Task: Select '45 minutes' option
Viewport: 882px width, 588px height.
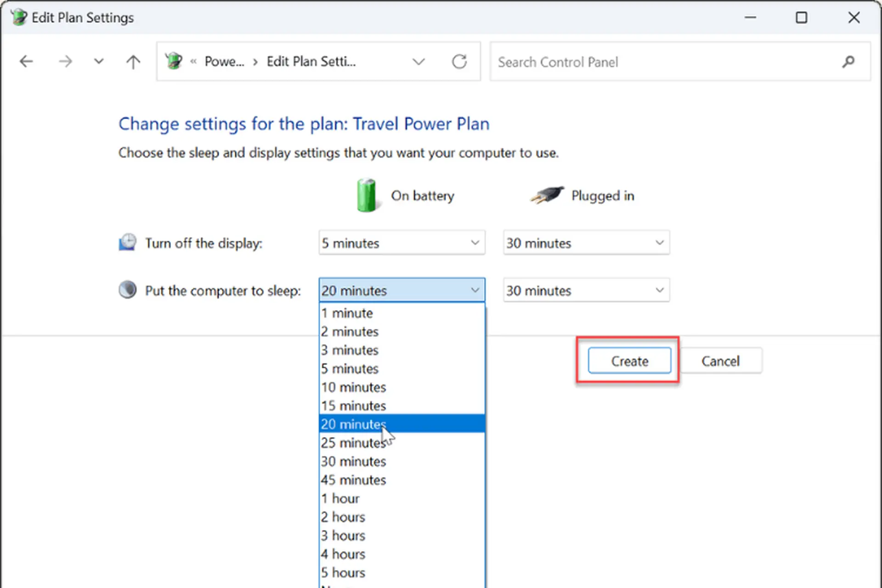Action: (x=402, y=480)
